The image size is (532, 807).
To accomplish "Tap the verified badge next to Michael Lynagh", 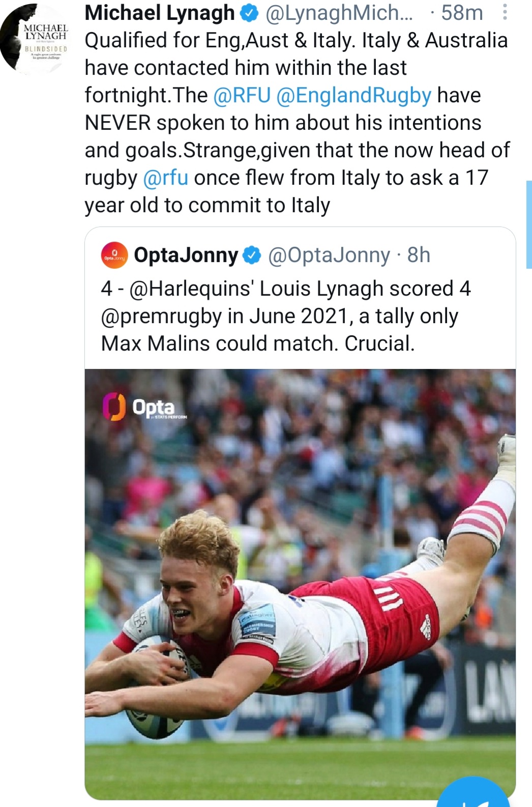I will coord(249,13).
